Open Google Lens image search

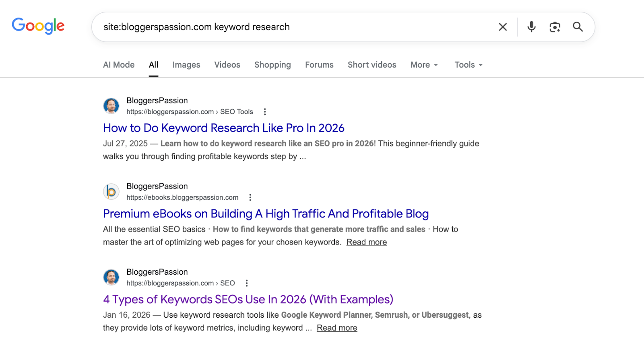(555, 27)
